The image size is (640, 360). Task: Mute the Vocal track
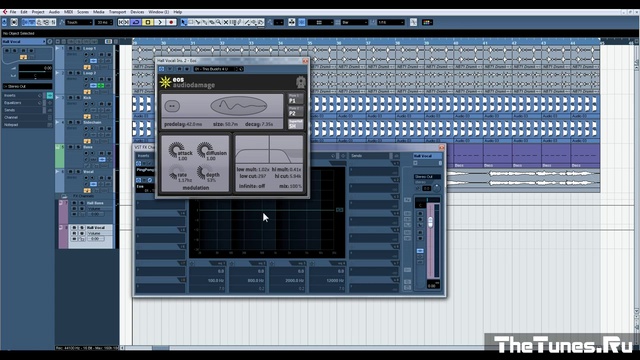tap(70, 171)
